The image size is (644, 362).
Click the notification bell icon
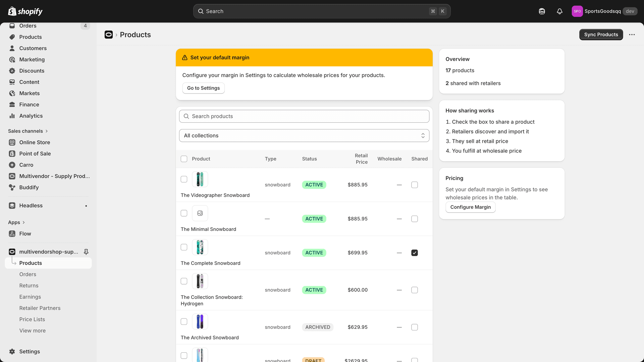point(559,11)
